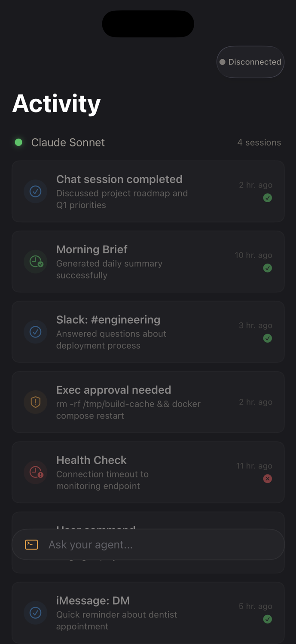Tap the Disconnected status button

click(250, 62)
